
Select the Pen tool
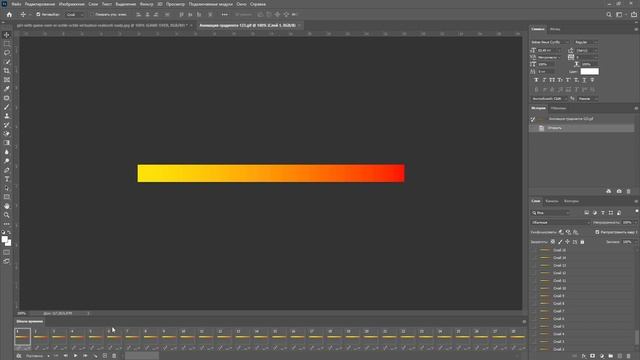click(7, 170)
